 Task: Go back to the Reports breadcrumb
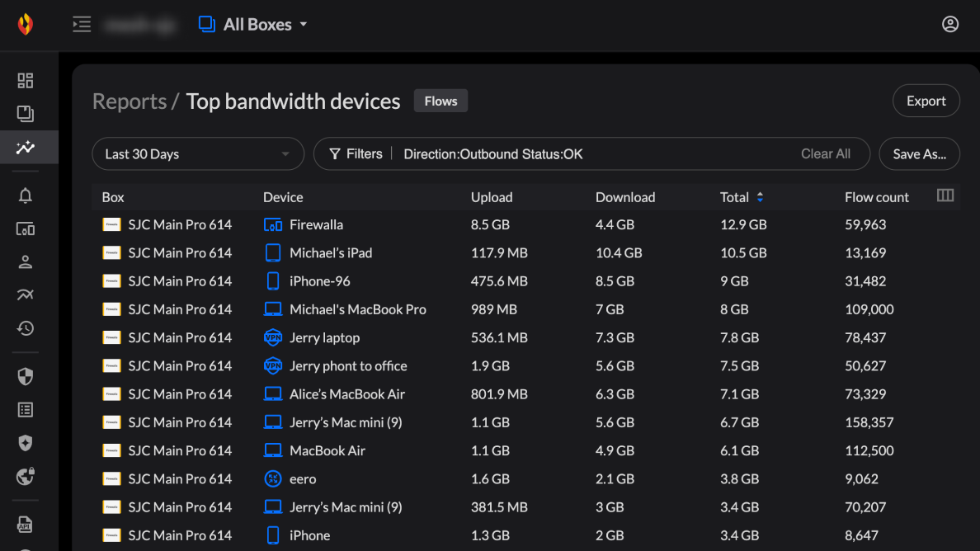tap(130, 101)
